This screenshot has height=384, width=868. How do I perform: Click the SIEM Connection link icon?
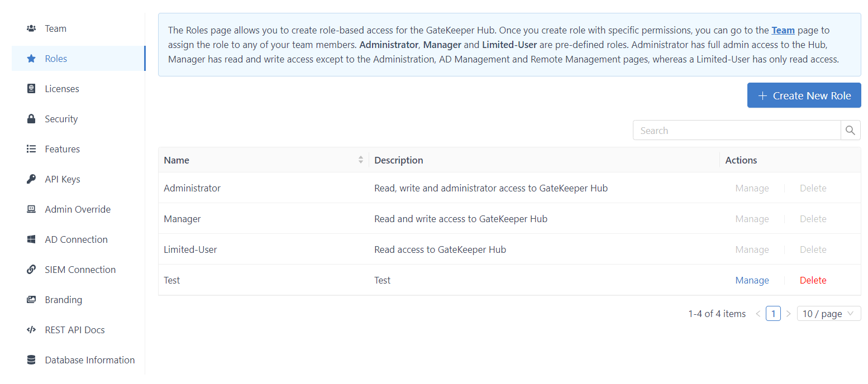pos(31,270)
